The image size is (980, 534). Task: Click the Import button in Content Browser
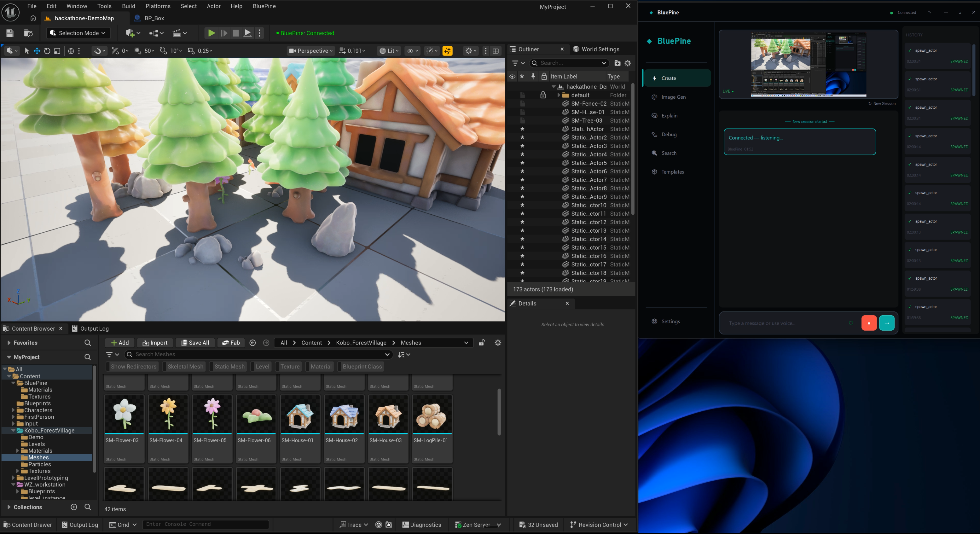tap(155, 343)
